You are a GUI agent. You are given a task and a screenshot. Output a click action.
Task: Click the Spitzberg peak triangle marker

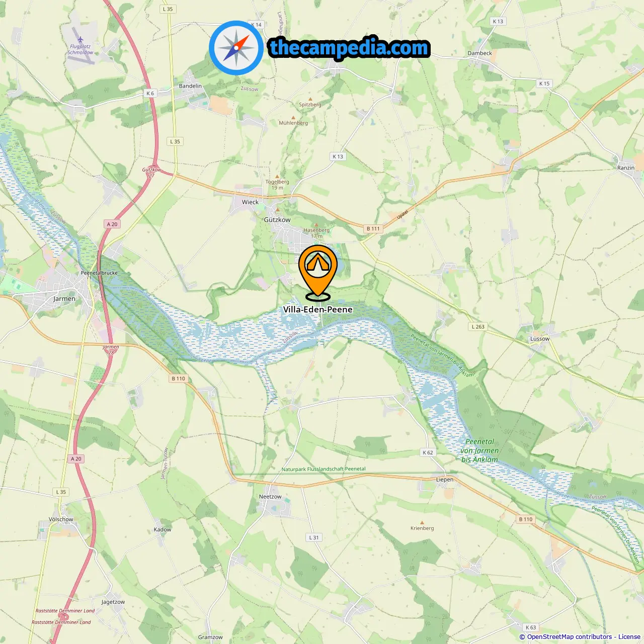pos(310,99)
